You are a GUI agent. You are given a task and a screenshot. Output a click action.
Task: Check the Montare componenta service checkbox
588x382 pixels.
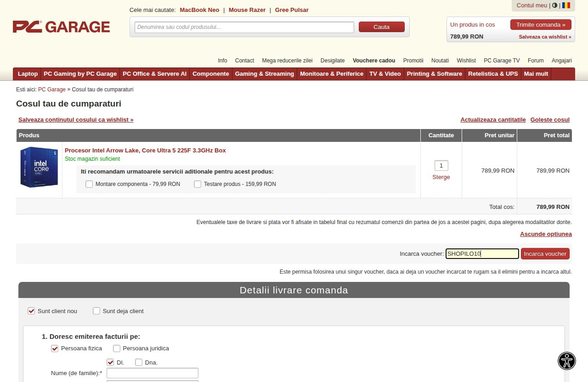tap(89, 184)
